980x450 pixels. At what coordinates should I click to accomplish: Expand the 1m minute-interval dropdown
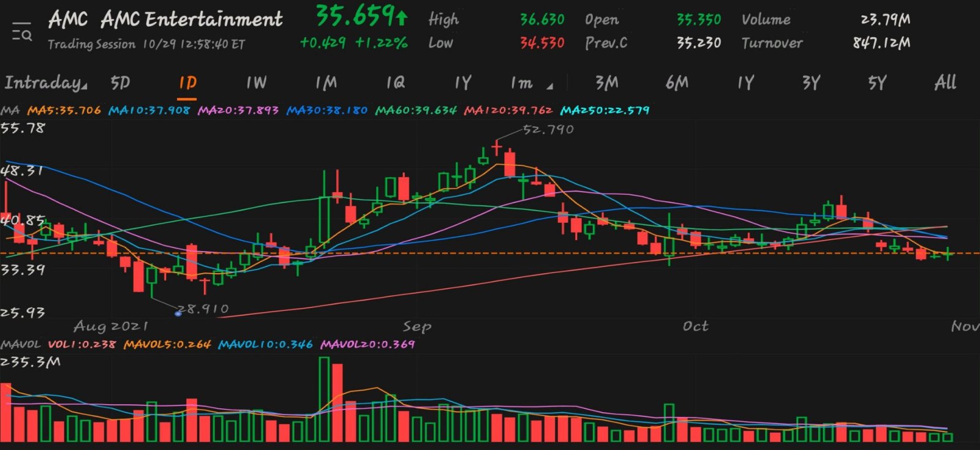[531, 83]
